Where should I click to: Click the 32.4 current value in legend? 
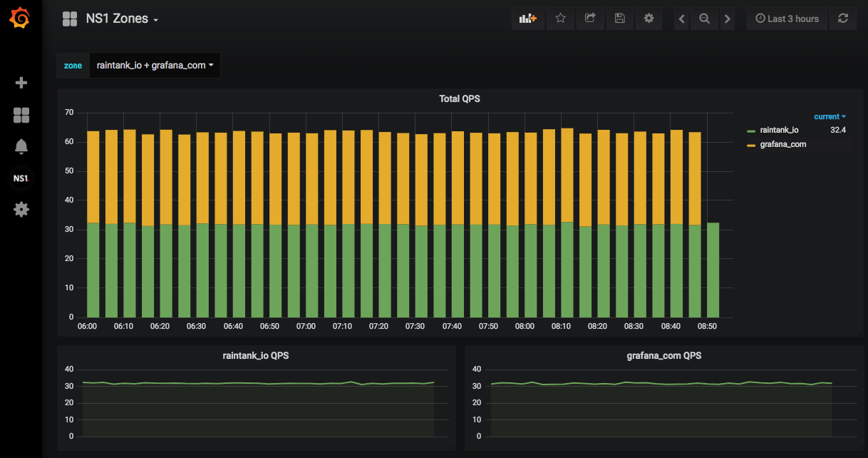[838, 130]
